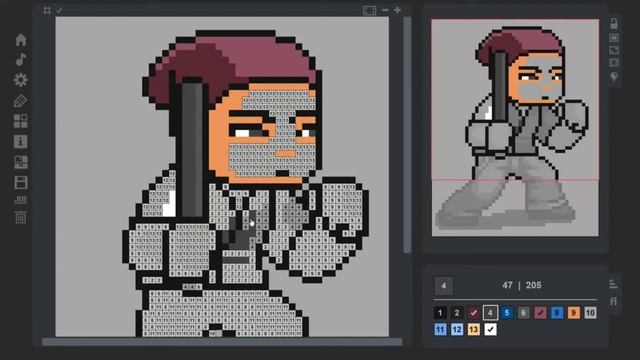Select orange color swatch number 9

tap(574, 313)
